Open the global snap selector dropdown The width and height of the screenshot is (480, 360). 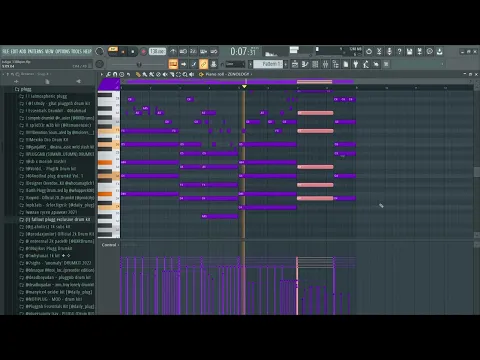(235, 64)
